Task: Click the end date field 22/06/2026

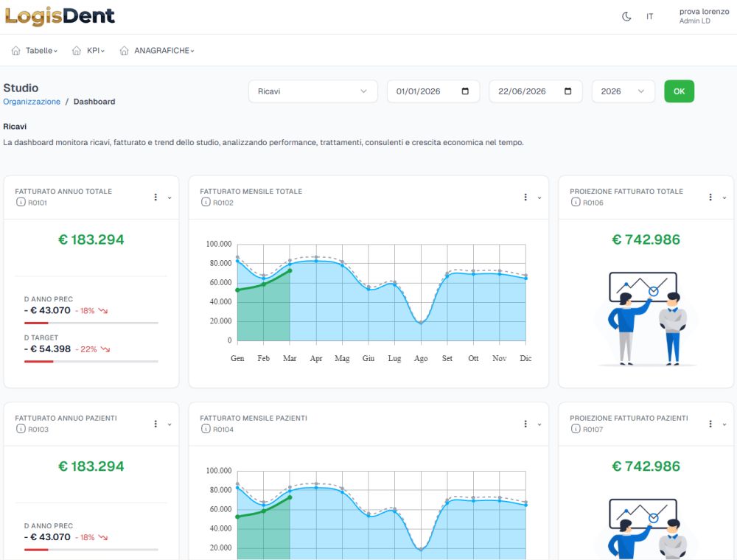Action: (535, 91)
